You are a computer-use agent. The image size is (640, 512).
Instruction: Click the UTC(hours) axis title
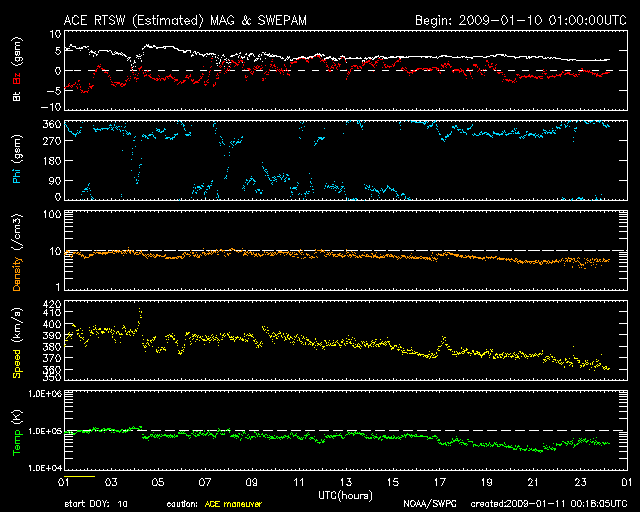(345, 496)
